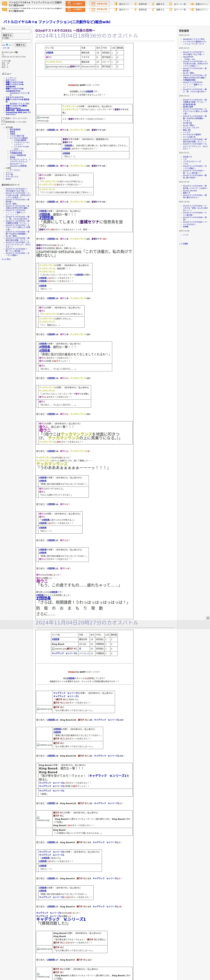Open Access_Denied! link

click(190, 191)
